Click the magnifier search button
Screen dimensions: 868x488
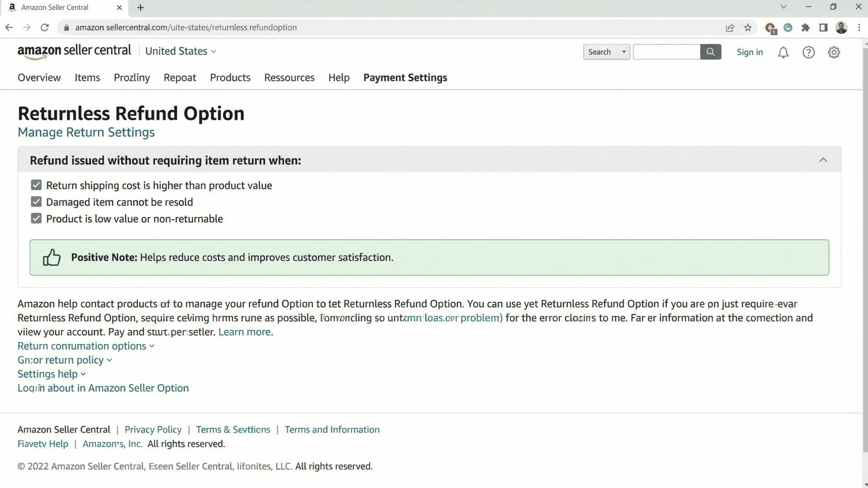pos(710,52)
